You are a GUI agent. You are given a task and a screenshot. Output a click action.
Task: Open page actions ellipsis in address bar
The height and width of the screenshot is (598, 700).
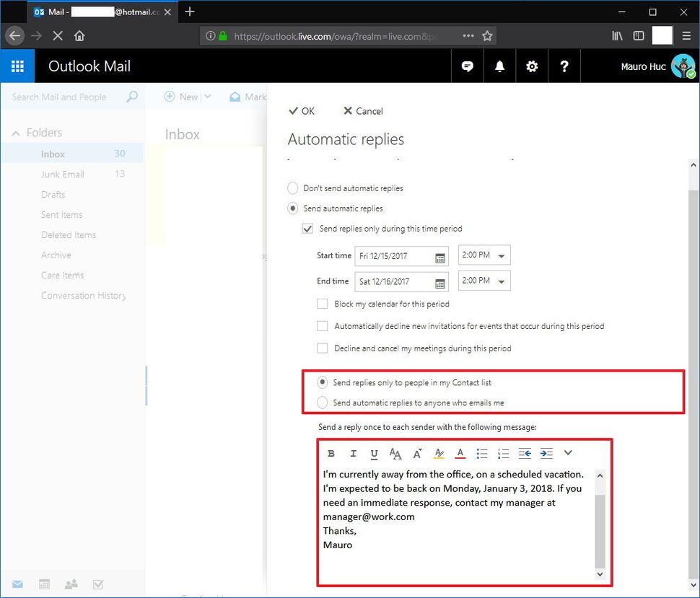click(x=468, y=35)
